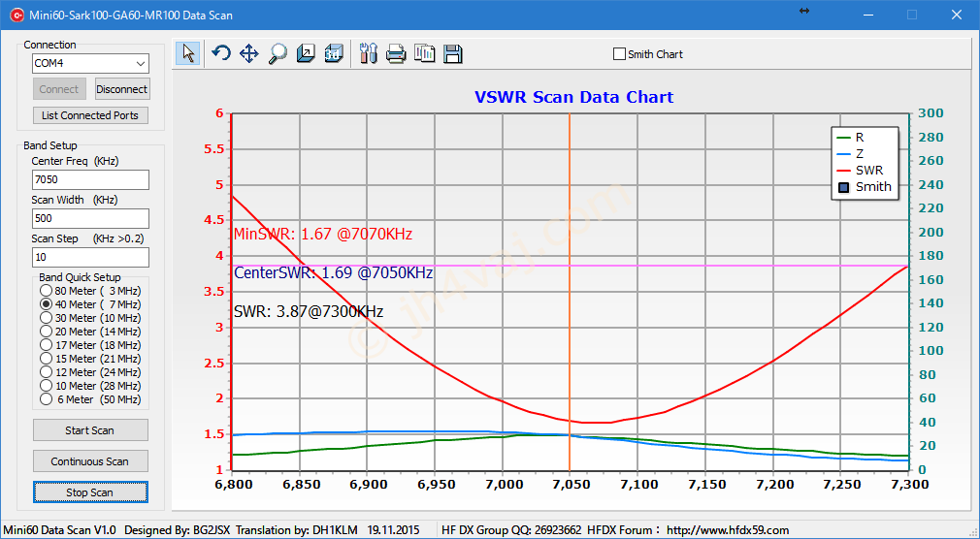Select the pan (four-arrow) tool
This screenshot has width=980, height=539.
(249, 53)
